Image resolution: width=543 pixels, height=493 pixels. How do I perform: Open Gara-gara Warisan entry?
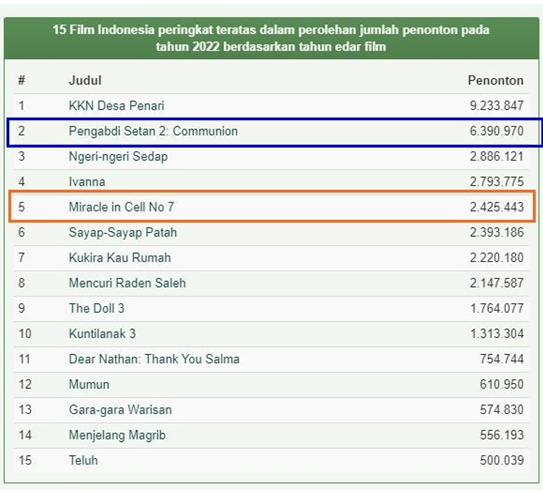tap(120, 410)
